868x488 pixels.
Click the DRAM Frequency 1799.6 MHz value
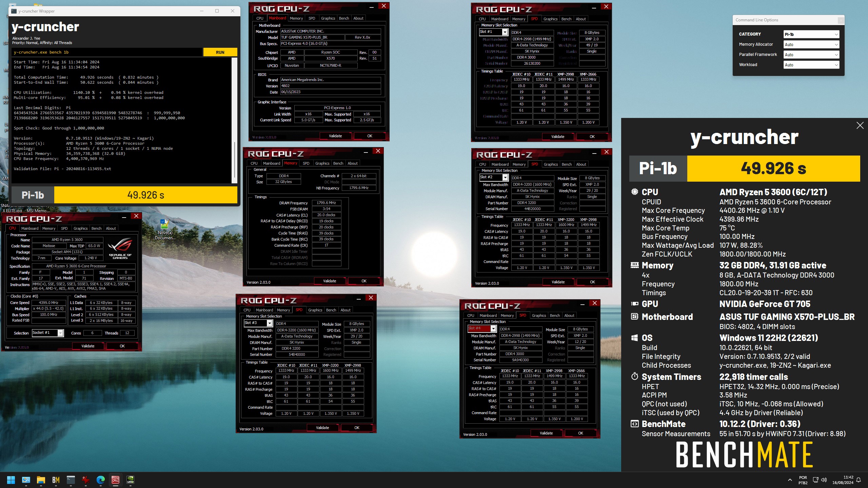pyautogui.click(x=326, y=203)
